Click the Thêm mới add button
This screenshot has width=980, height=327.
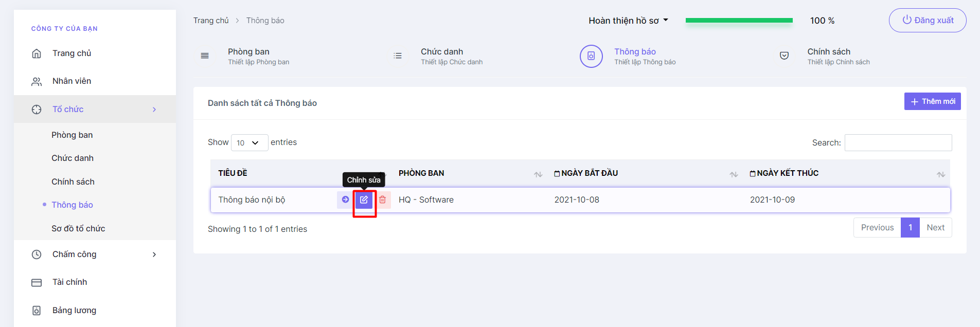[932, 101]
